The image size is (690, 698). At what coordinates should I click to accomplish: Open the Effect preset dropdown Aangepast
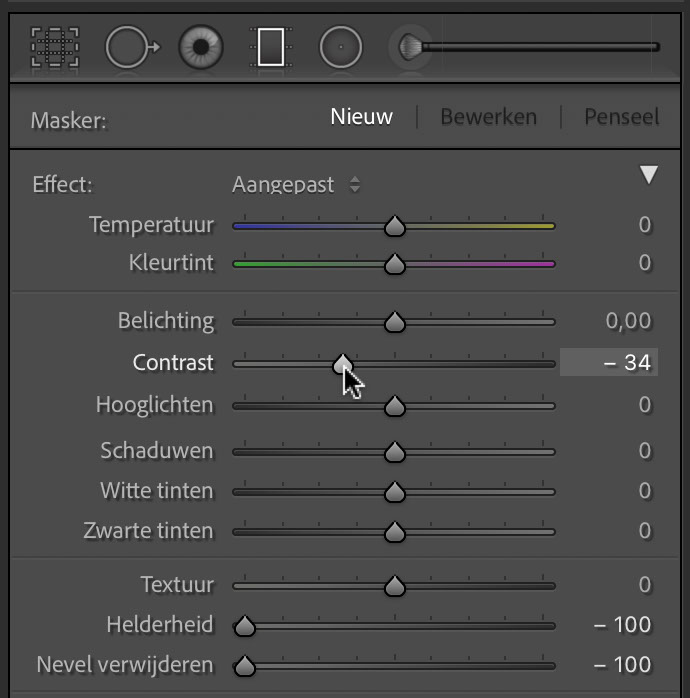point(296,184)
